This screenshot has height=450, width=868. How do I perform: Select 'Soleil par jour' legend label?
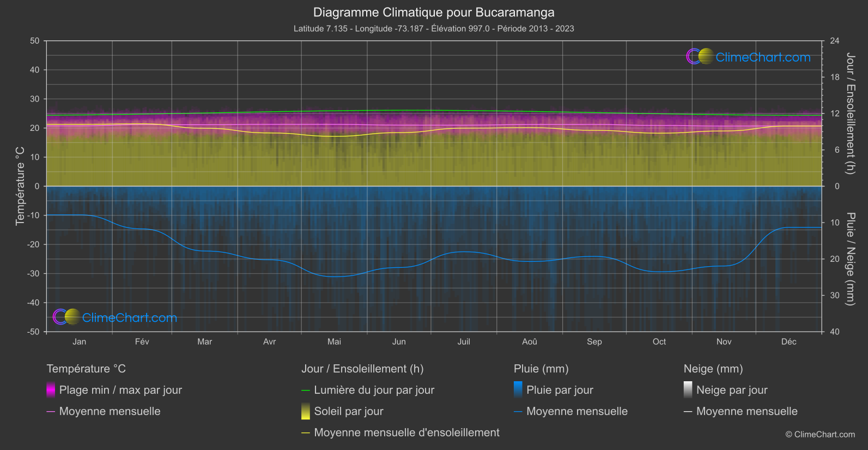click(349, 411)
